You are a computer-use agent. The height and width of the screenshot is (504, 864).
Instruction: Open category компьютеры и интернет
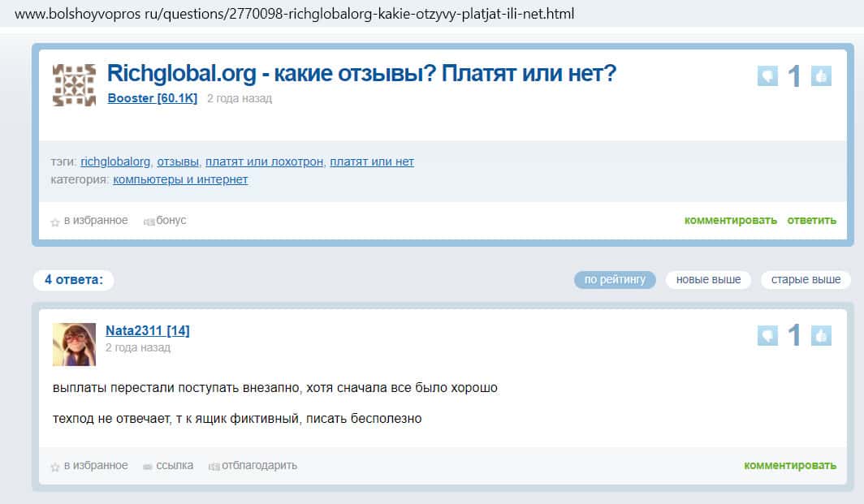[180, 179]
